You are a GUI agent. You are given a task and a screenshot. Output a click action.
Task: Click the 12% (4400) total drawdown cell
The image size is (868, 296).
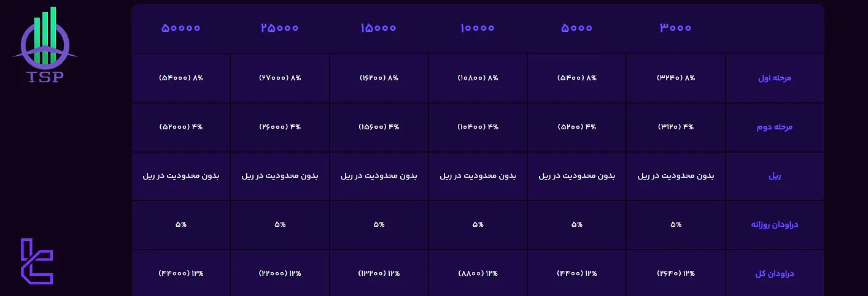576,273
